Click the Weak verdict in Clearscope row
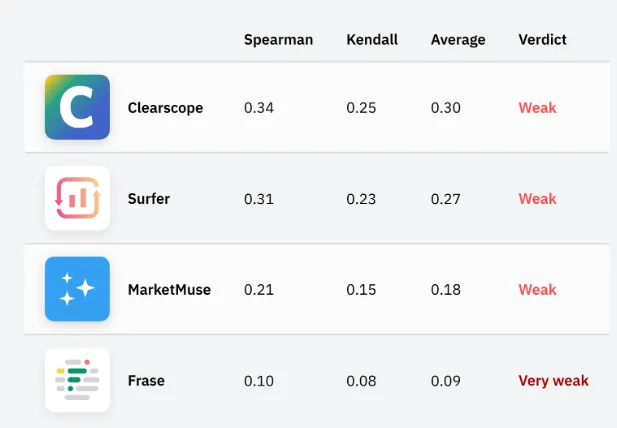Image resolution: width=617 pixels, height=428 pixels. coord(537,108)
